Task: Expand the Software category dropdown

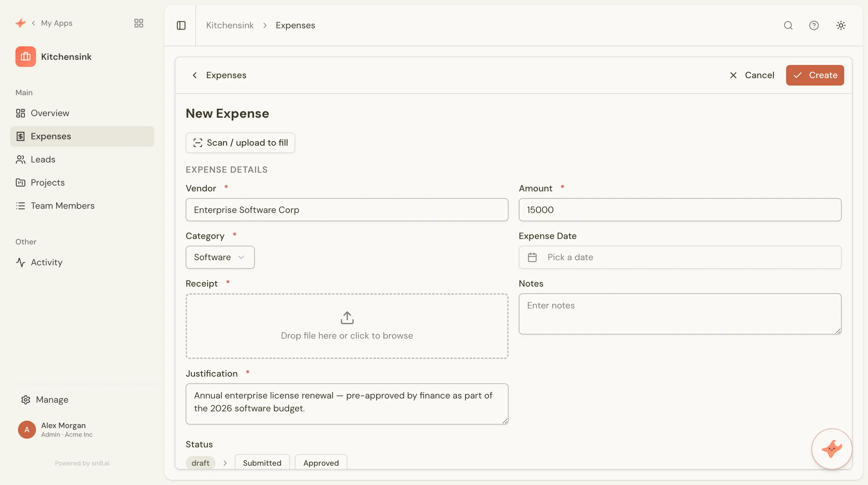Action: [x=220, y=257]
